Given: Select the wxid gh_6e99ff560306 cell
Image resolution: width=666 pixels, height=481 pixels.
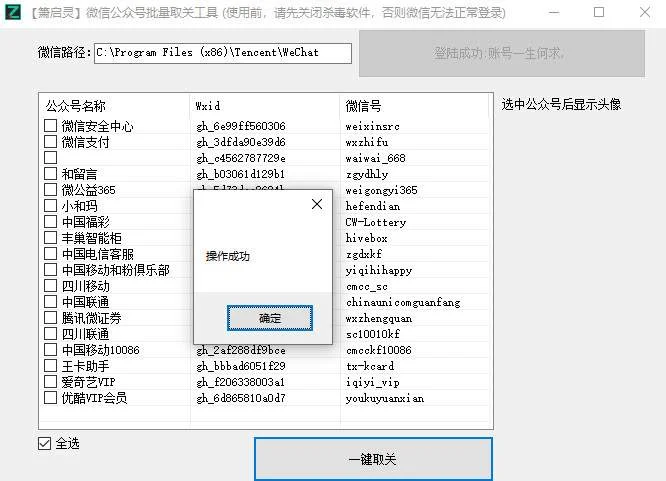Looking at the screenshot, I should pyautogui.click(x=241, y=126).
